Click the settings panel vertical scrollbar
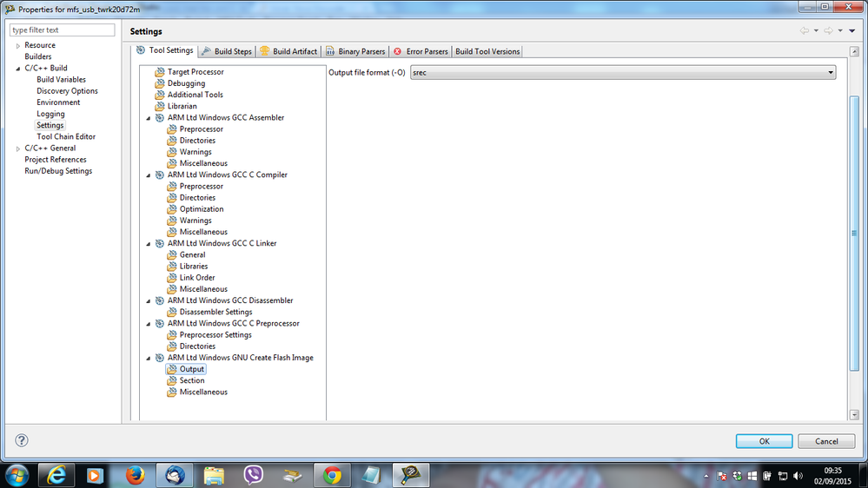 coord(854,233)
